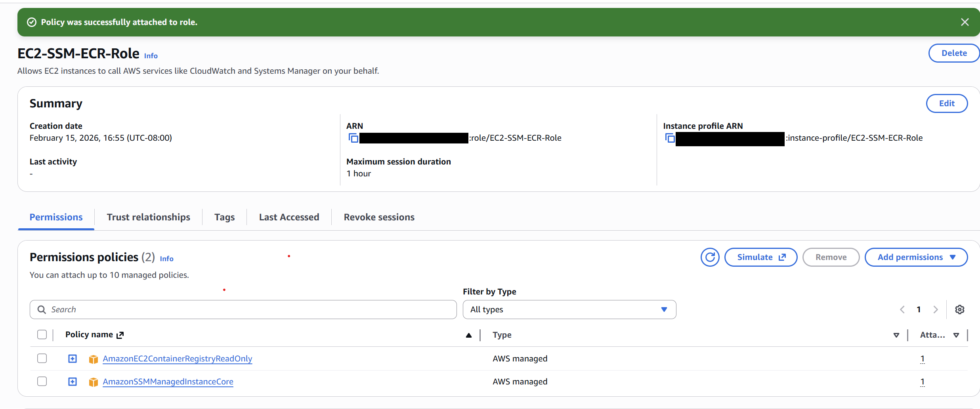Open the Add permissions dropdown

[x=916, y=257]
